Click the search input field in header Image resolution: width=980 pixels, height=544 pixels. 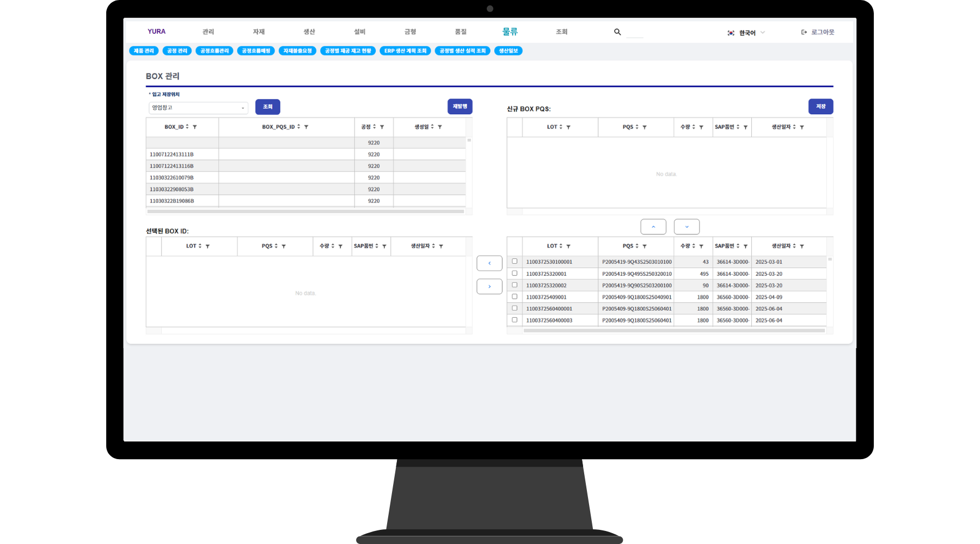coord(635,33)
